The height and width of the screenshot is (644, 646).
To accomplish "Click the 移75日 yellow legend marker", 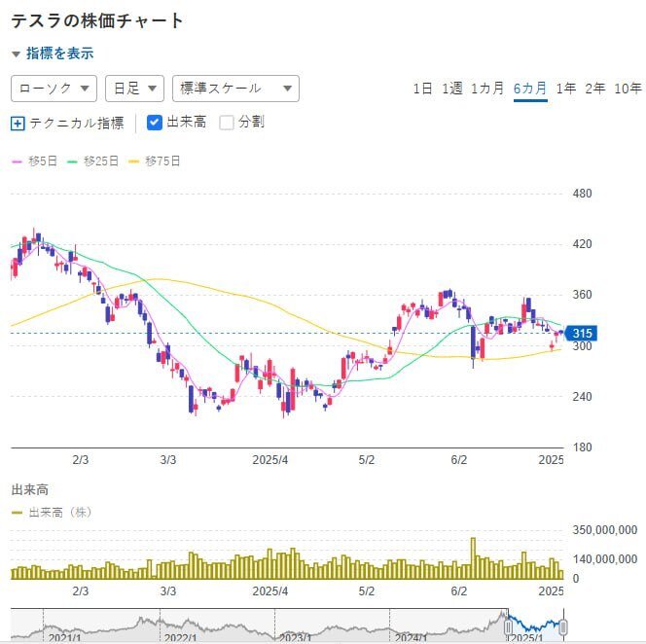I will click(x=133, y=161).
